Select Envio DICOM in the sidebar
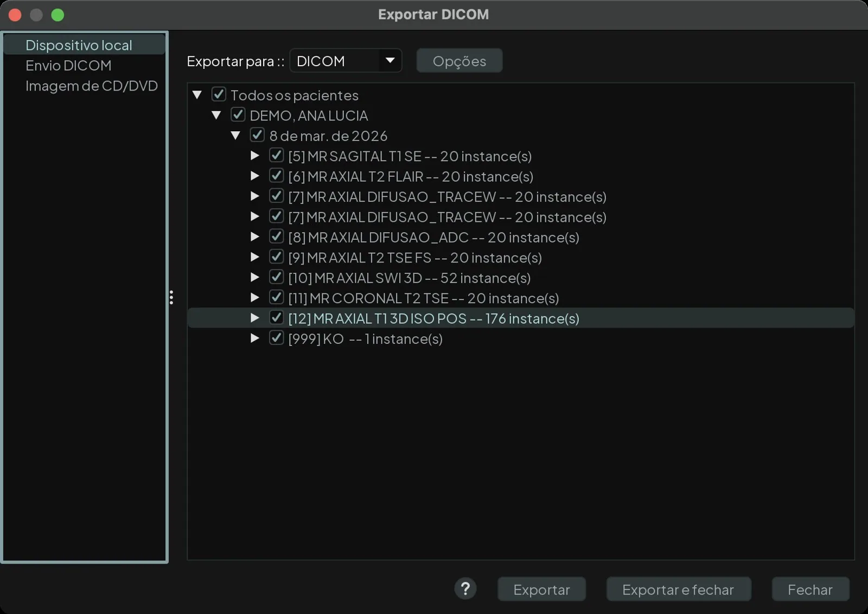This screenshot has height=614, width=868. (68, 66)
